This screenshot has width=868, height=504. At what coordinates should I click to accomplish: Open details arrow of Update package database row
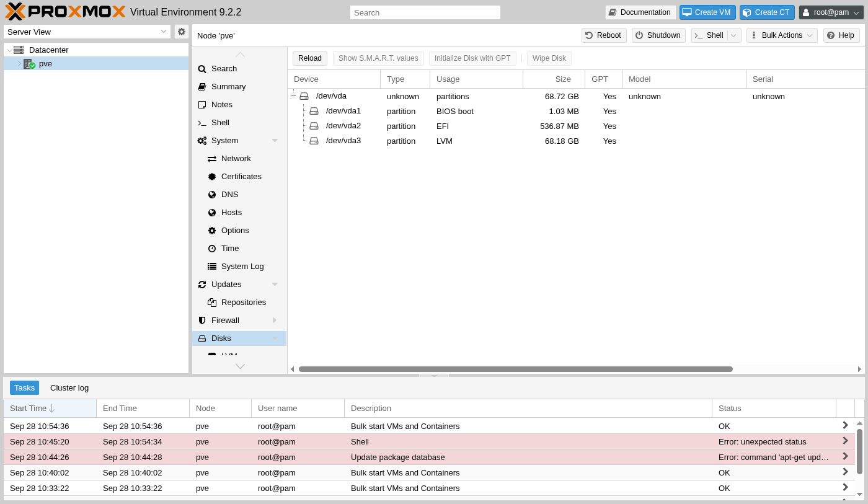click(845, 456)
